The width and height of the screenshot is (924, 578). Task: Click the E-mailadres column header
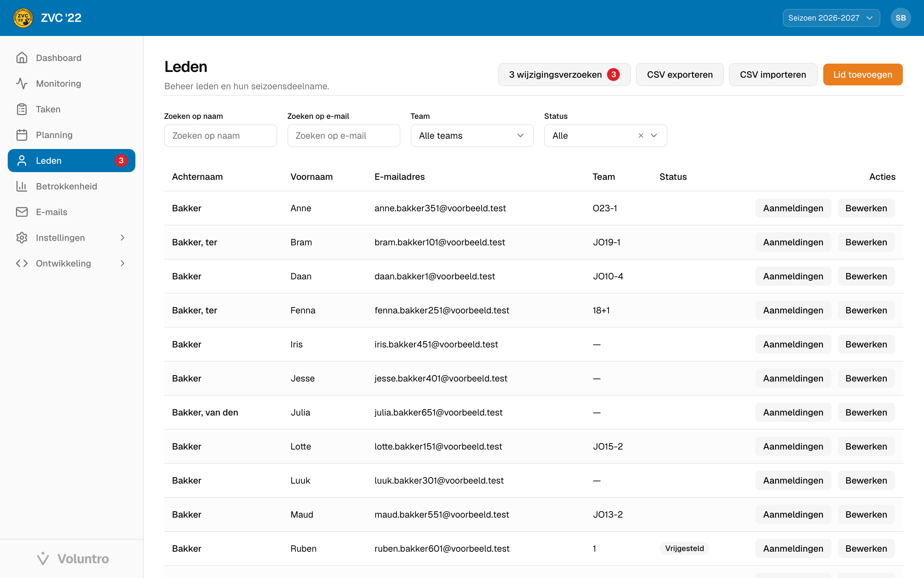pos(399,177)
